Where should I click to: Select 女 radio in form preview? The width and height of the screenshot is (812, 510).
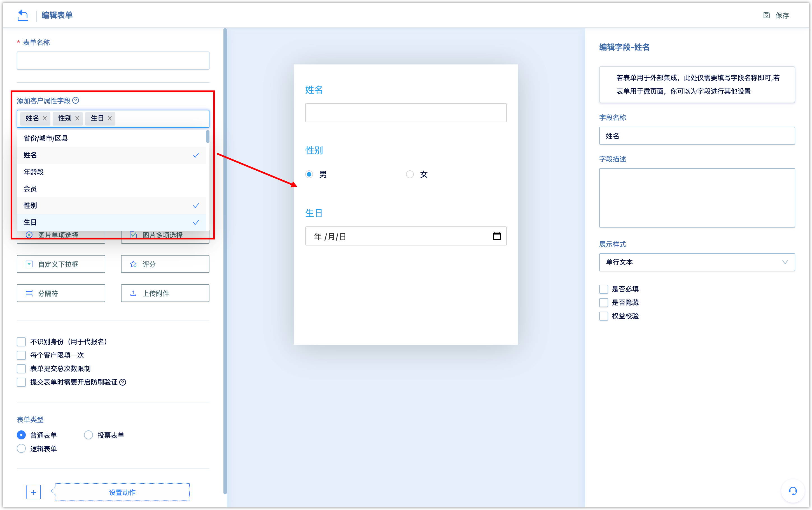click(x=410, y=174)
